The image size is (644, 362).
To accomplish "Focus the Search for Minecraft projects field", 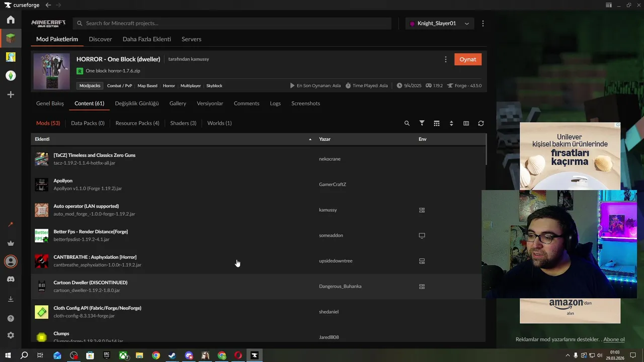I will (232, 24).
